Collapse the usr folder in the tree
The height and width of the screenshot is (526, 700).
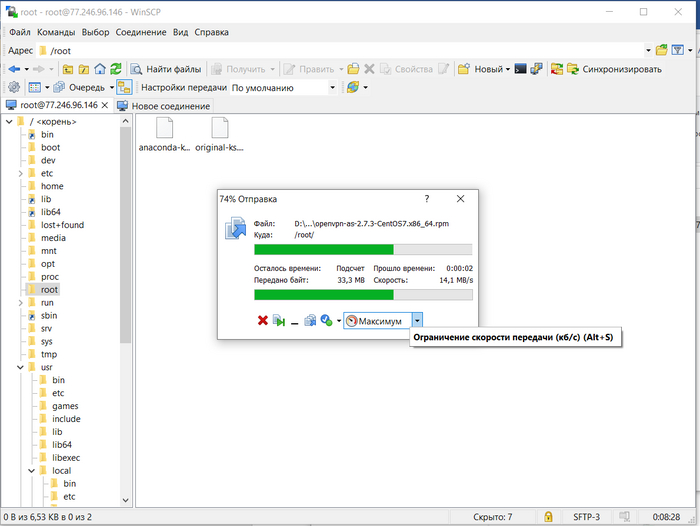[x=21, y=367]
